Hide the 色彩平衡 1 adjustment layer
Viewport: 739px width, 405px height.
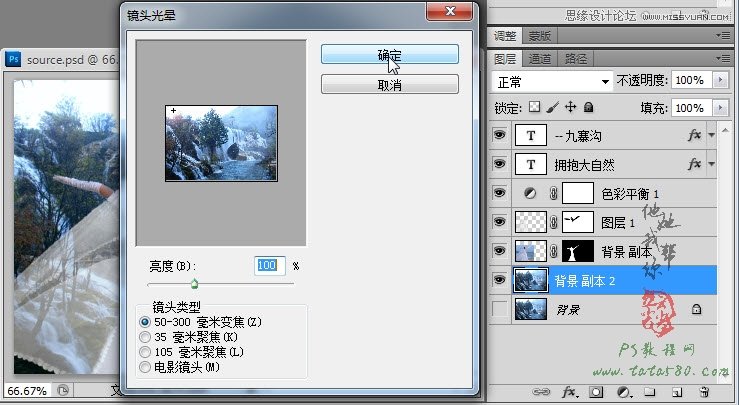499,193
